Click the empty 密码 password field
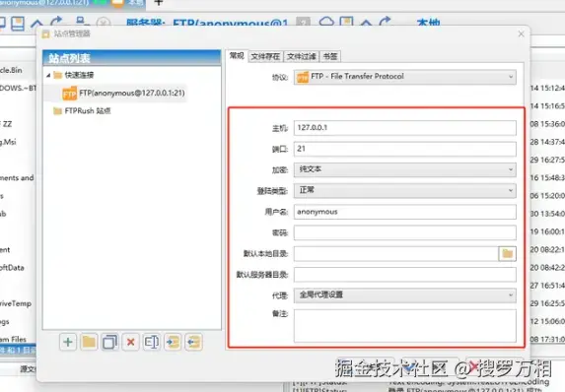Image resolution: width=565 pixels, height=392 pixels. (404, 232)
